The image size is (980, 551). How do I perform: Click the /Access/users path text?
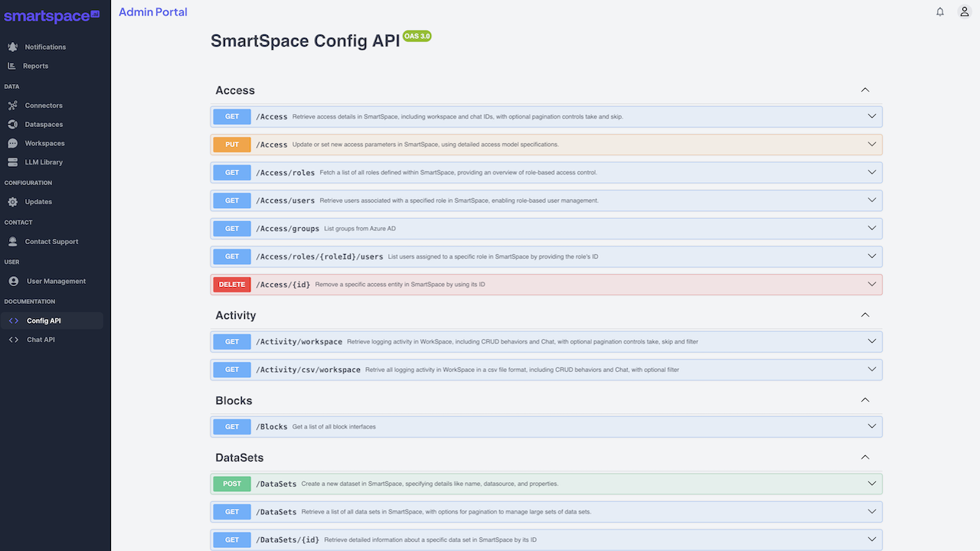tap(286, 201)
